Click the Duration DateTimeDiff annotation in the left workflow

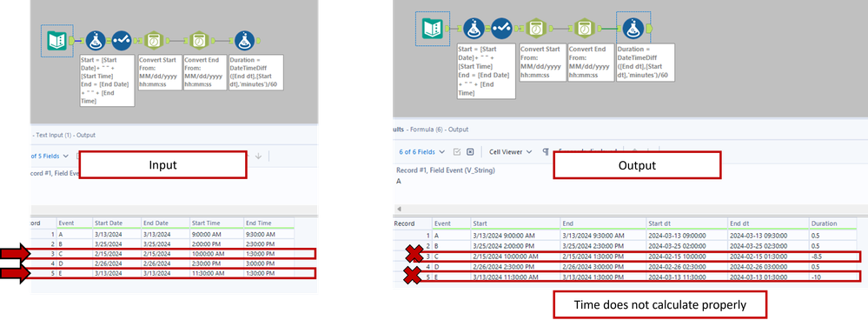pyautogui.click(x=255, y=71)
